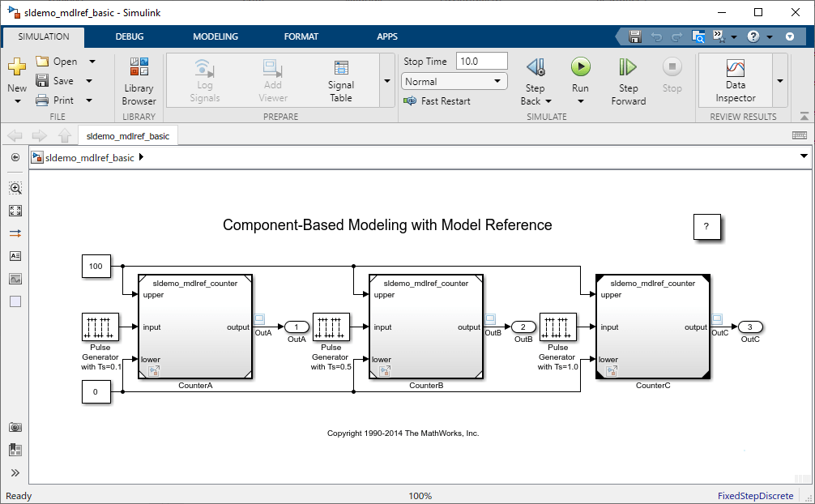
Task: Expand the Prepare gallery dropdown arrow
Action: pyautogui.click(x=386, y=81)
